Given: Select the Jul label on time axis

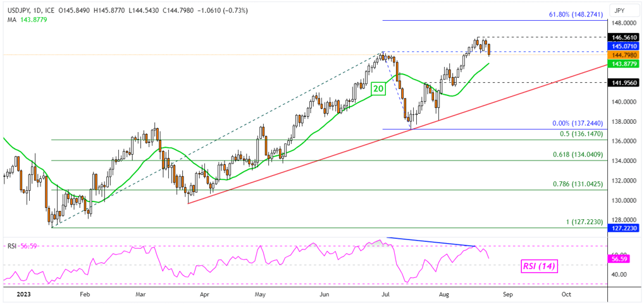Looking at the screenshot, I should [386, 294].
